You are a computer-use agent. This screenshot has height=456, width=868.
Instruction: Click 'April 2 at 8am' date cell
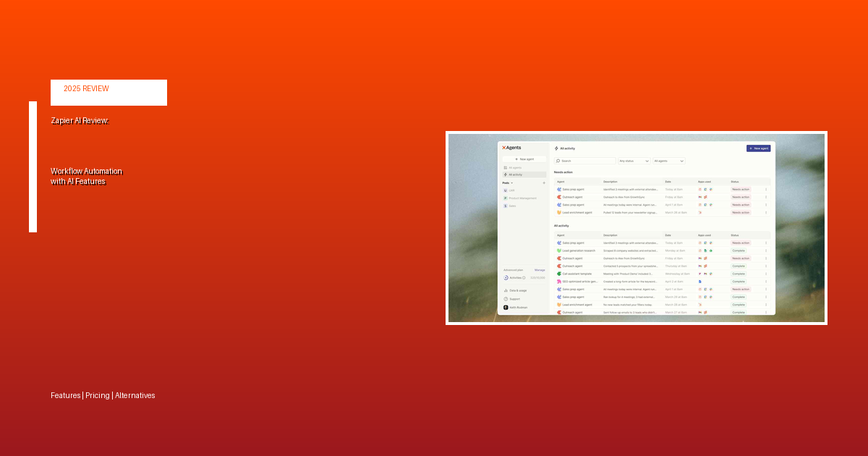(x=674, y=282)
